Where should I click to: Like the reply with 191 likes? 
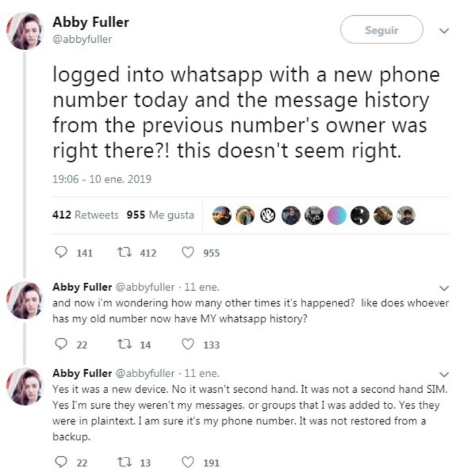(x=188, y=463)
